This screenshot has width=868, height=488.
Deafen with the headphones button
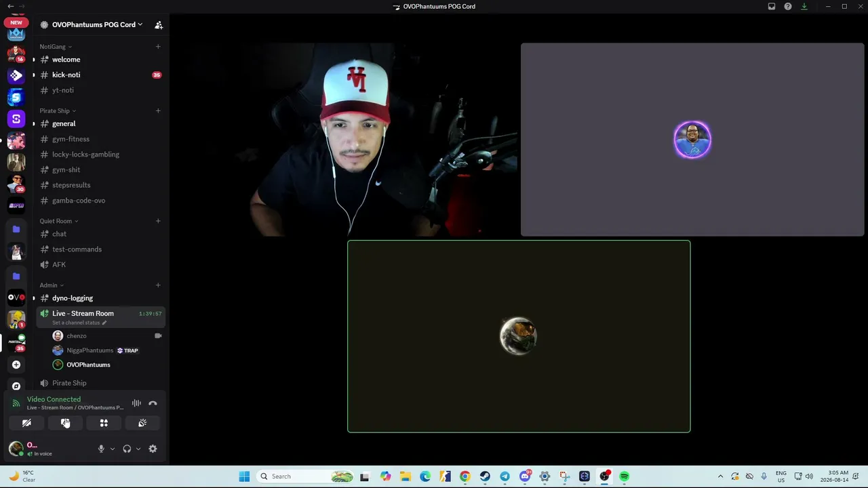pos(127,449)
